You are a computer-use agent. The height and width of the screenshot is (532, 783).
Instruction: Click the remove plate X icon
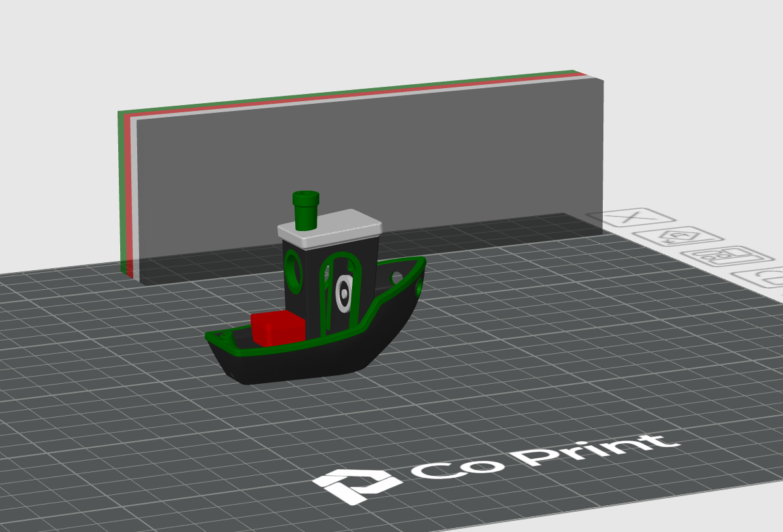pos(631,217)
